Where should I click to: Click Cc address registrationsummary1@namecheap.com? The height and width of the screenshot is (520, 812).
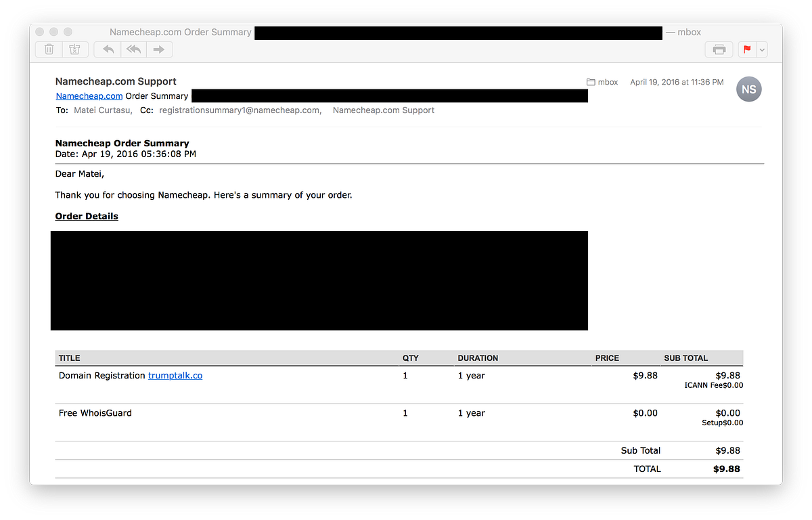(240, 110)
